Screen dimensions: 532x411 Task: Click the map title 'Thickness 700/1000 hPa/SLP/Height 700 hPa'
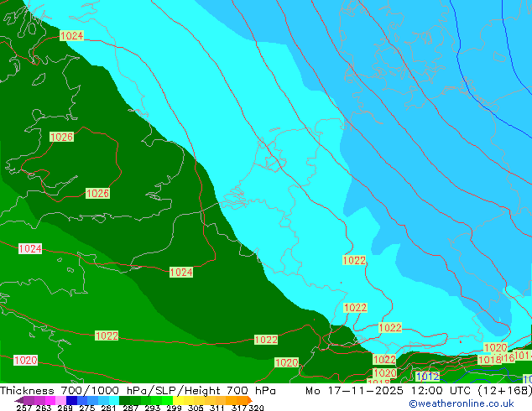tap(138, 391)
